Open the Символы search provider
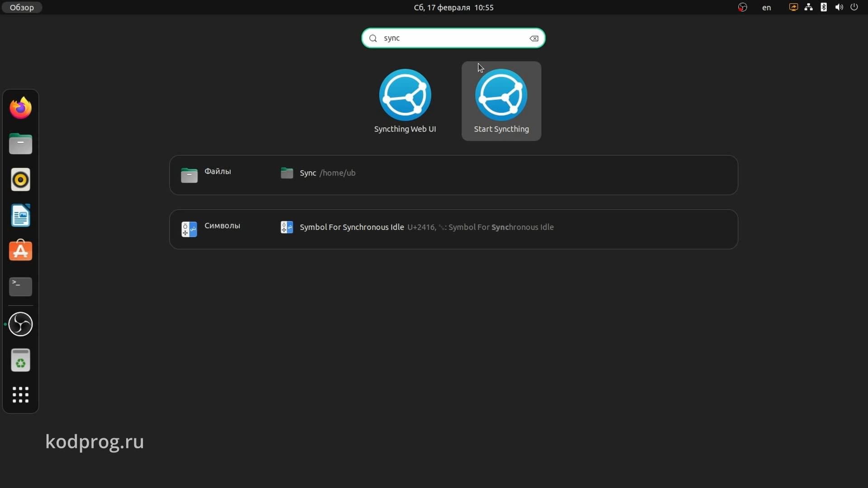Screen dimensions: 868x488 211,229
